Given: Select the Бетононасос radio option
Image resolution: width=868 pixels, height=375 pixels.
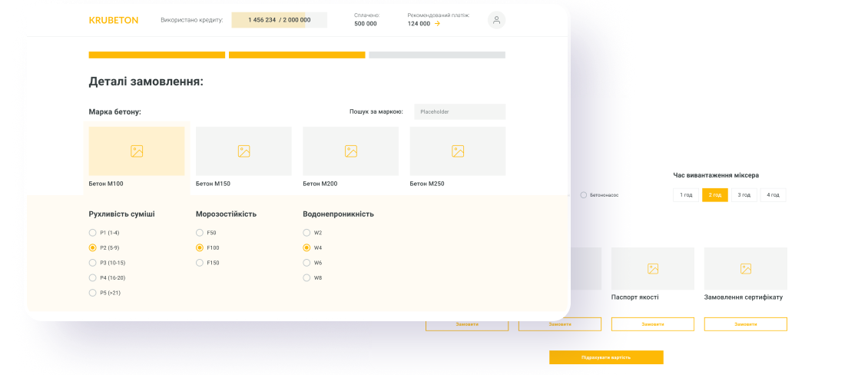Looking at the screenshot, I should click(x=584, y=195).
